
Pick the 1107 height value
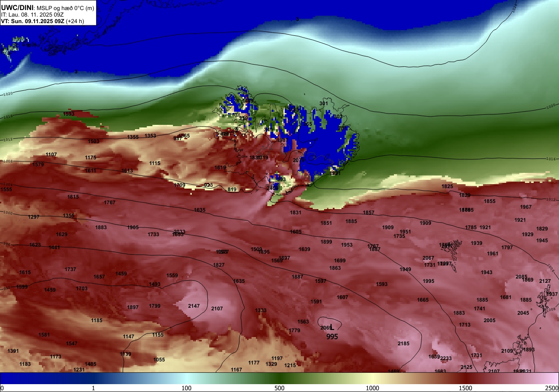click(x=51, y=155)
